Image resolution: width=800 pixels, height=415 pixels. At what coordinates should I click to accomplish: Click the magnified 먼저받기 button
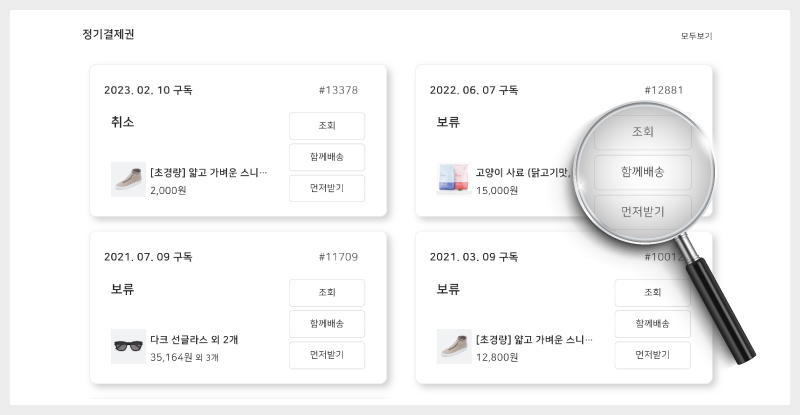[643, 211]
